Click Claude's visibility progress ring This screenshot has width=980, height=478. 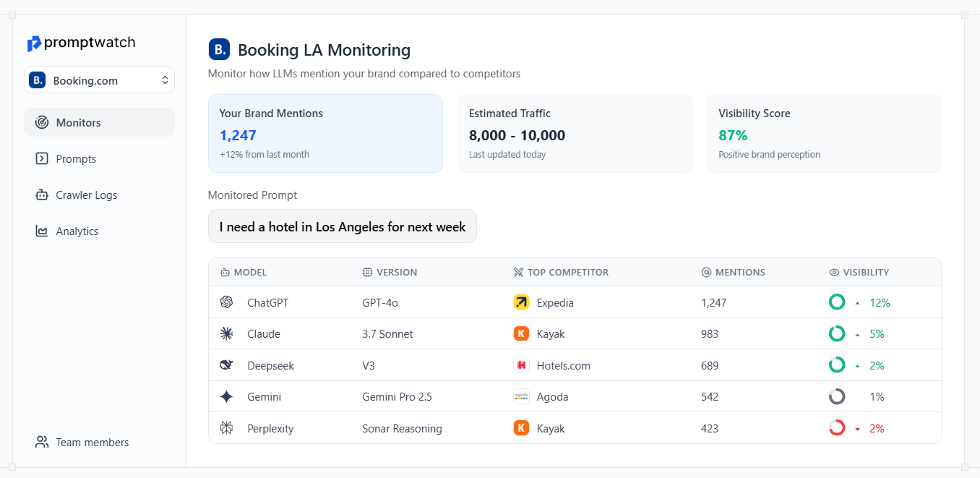pyautogui.click(x=837, y=333)
